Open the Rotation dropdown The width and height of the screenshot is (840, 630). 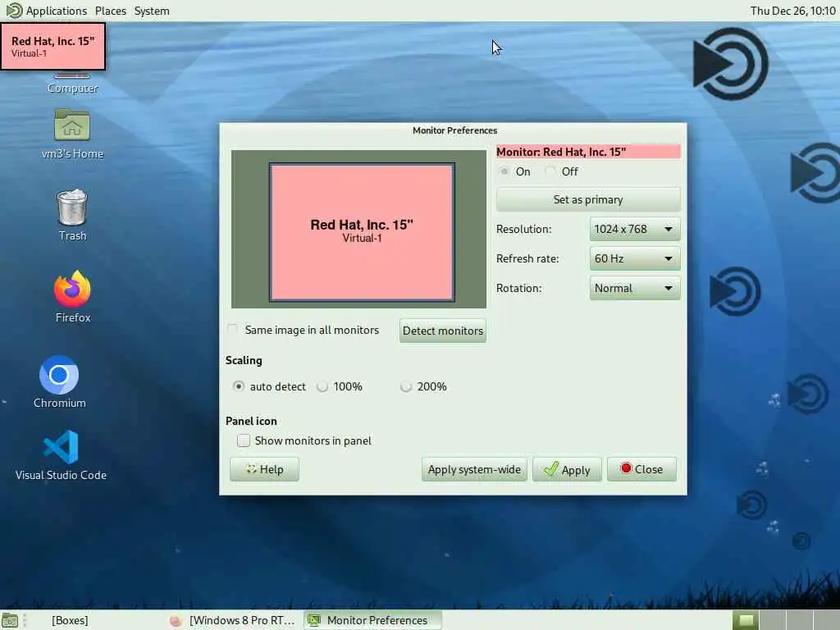point(634,288)
